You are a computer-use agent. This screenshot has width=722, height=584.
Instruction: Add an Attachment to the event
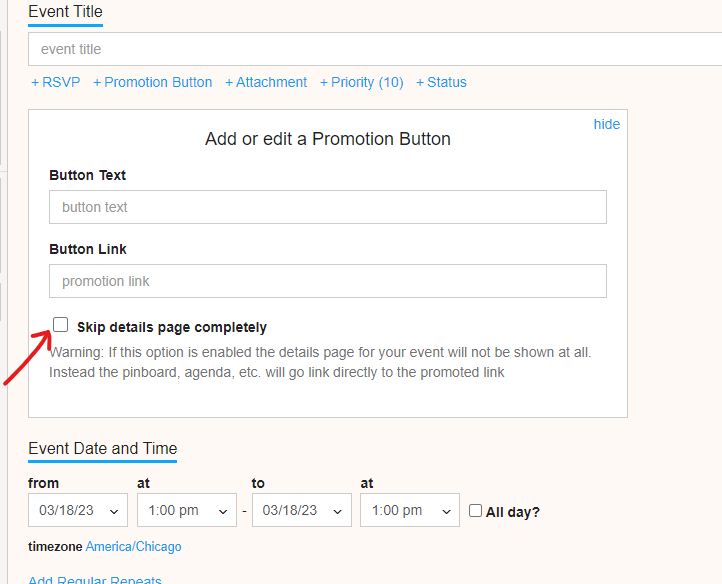[x=266, y=82]
